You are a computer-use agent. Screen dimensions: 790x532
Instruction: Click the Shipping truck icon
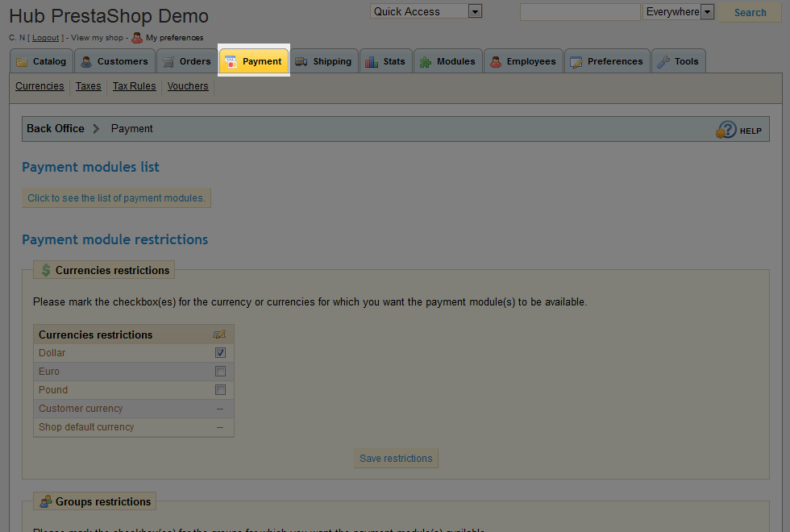pyautogui.click(x=301, y=62)
